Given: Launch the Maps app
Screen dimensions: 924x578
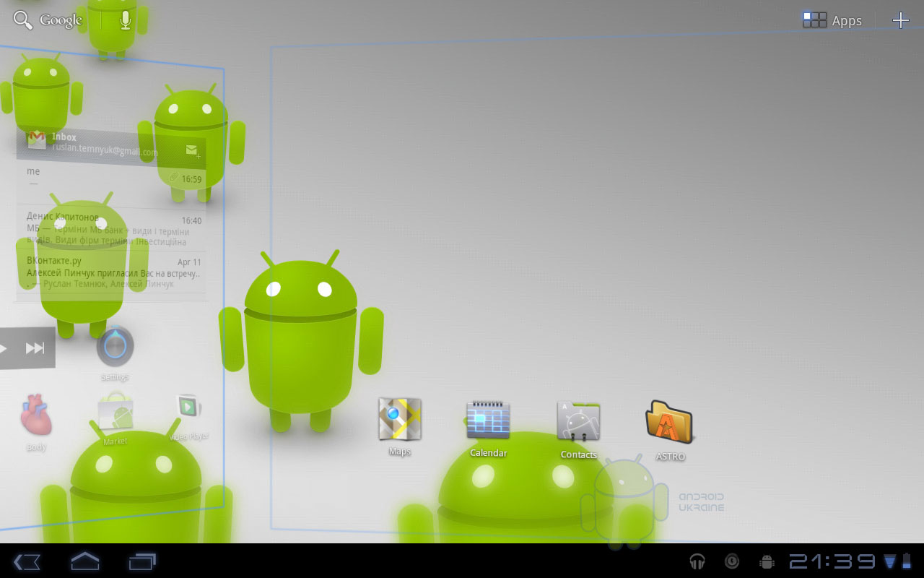Looking at the screenshot, I should pyautogui.click(x=400, y=426).
